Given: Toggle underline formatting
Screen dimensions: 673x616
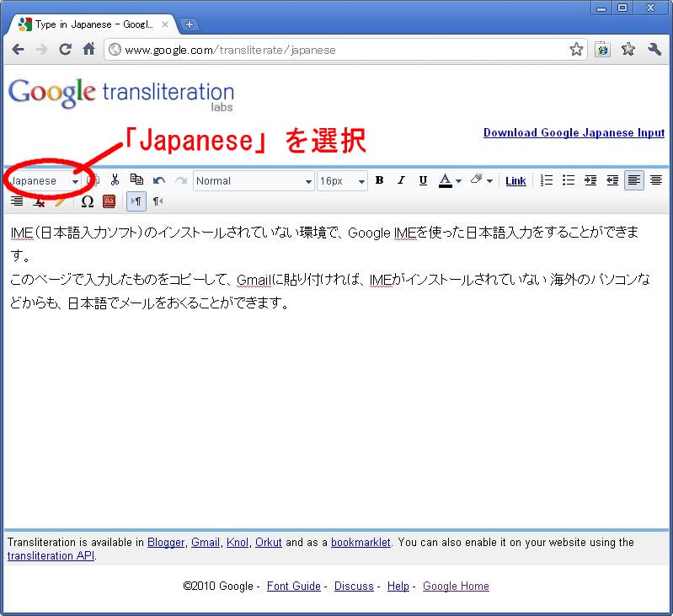Looking at the screenshot, I should 423,180.
